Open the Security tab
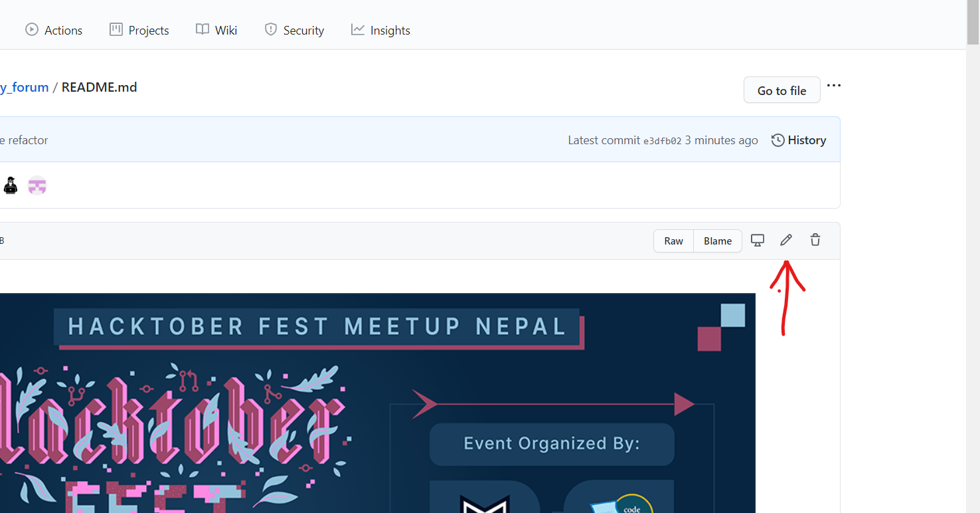The height and width of the screenshot is (513, 980). (294, 30)
